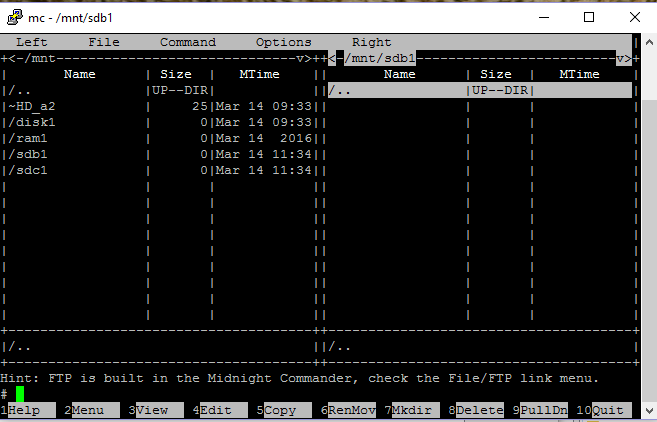This screenshot has height=422, width=657.
Task: Click the Mar 14 11:34 time of sdb1
Action: tap(264, 154)
